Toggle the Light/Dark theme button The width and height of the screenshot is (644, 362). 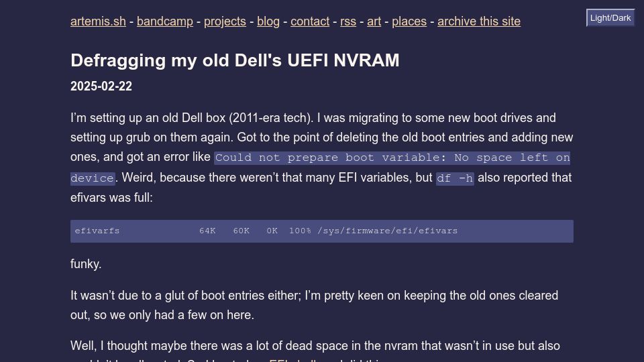coord(610,18)
